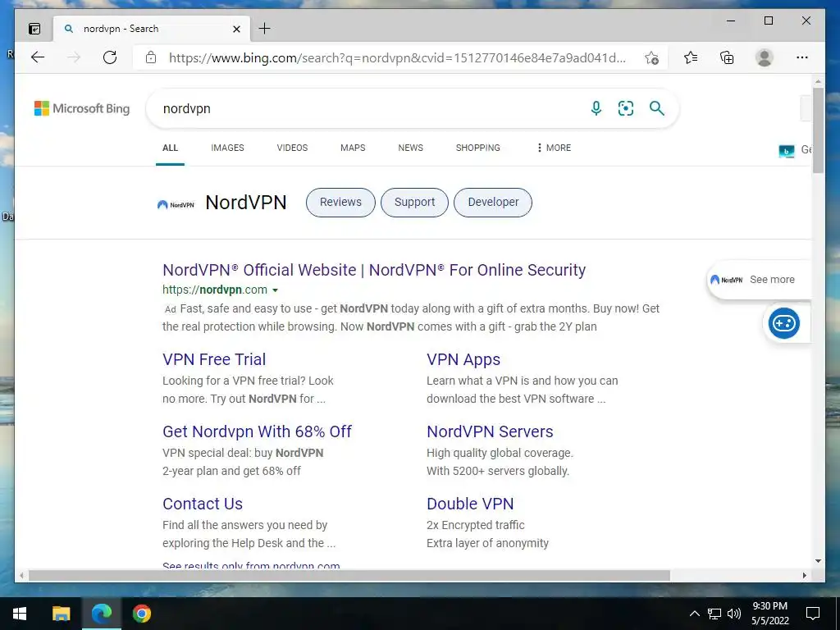This screenshot has height=630, width=840.
Task: Open Collections panel
Action: point(727,57)
